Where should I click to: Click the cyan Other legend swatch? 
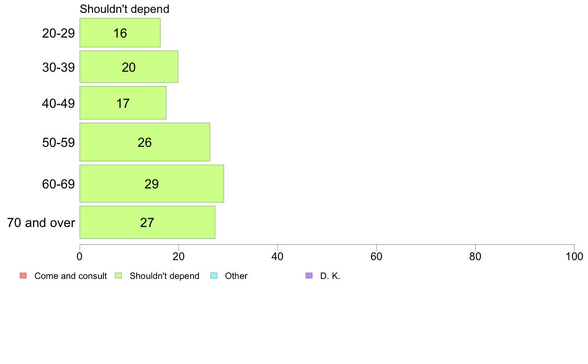(214, 276)
